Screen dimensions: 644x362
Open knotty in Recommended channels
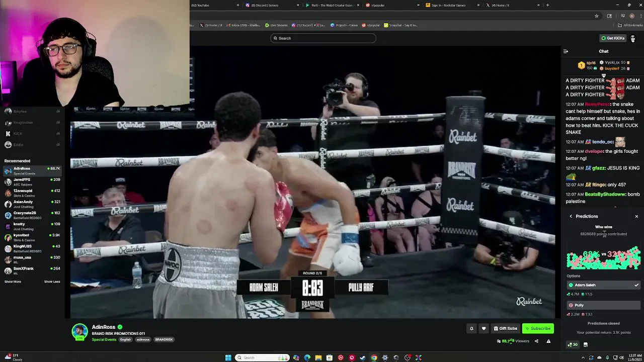(32, 225)
